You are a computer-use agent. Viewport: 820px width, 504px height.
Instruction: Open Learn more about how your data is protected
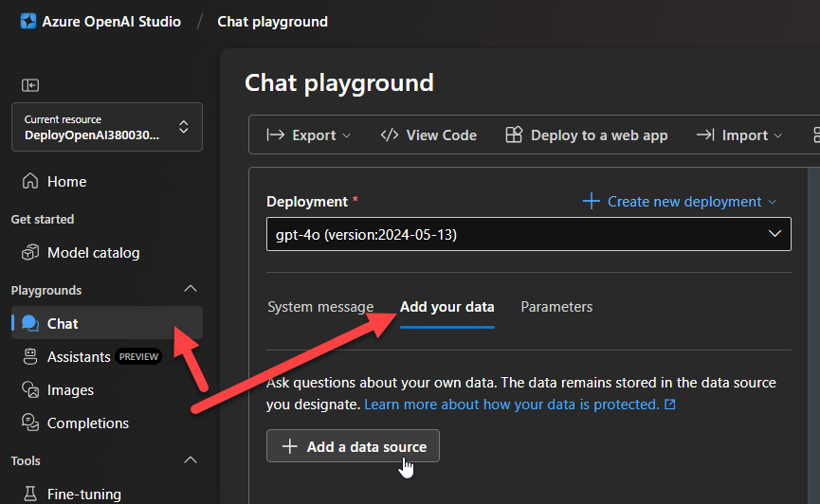[512, 405]
